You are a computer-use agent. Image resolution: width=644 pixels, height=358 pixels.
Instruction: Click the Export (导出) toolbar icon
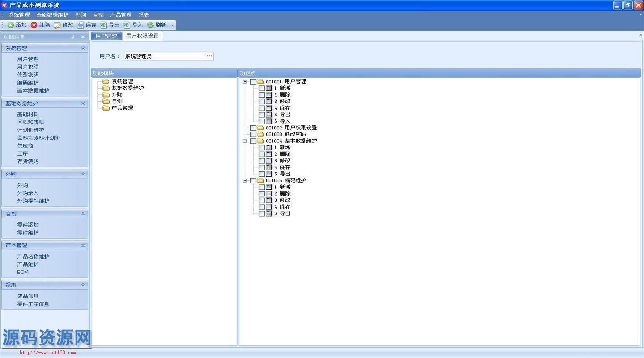(104, 25)
